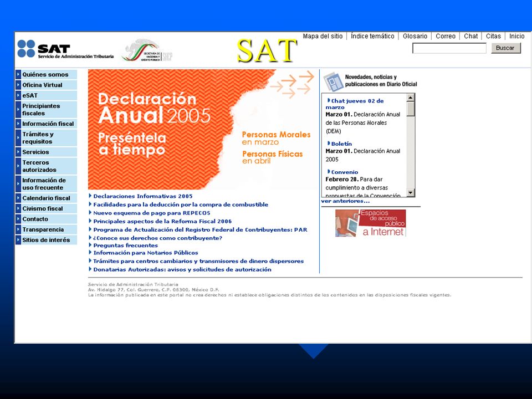Open eSAT sidebar item

click(47, 95)
